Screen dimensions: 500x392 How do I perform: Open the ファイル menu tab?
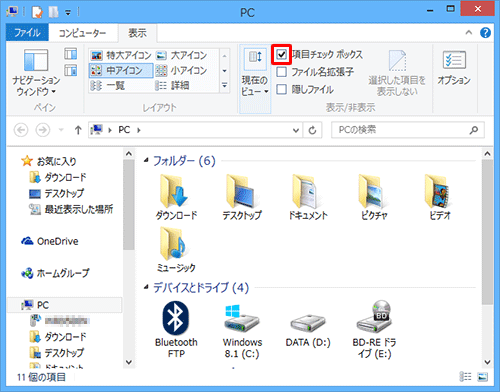[27, 33]
